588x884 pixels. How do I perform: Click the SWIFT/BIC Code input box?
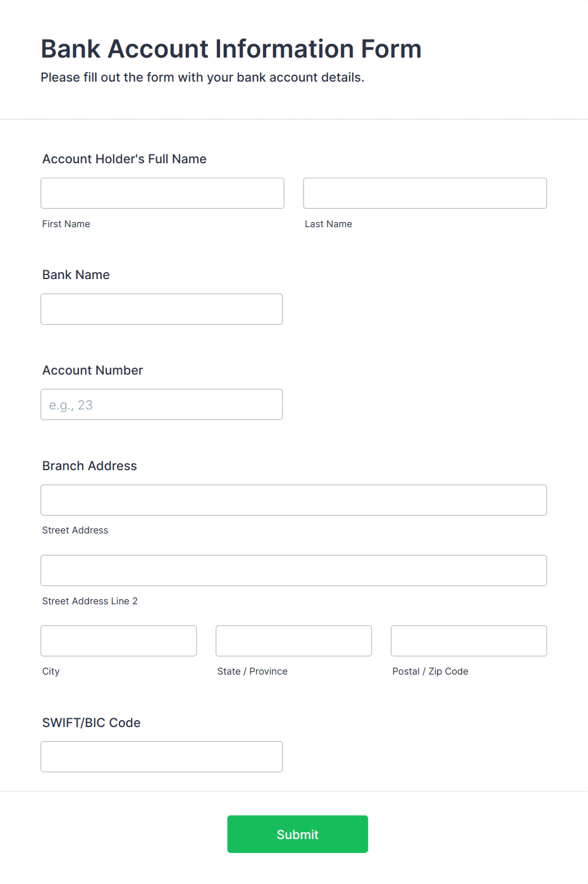[x=161, y=756]
